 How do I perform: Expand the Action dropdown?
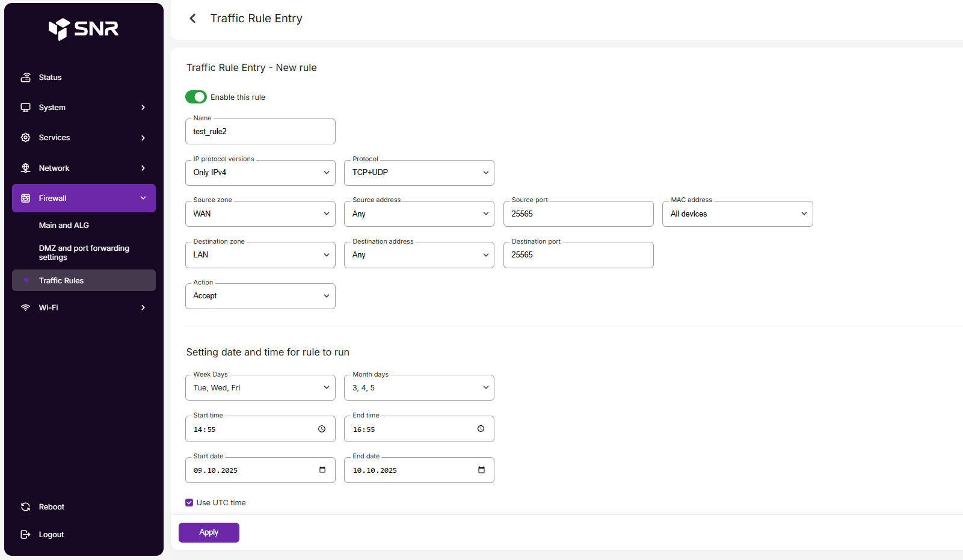click(x=260, y=296)
